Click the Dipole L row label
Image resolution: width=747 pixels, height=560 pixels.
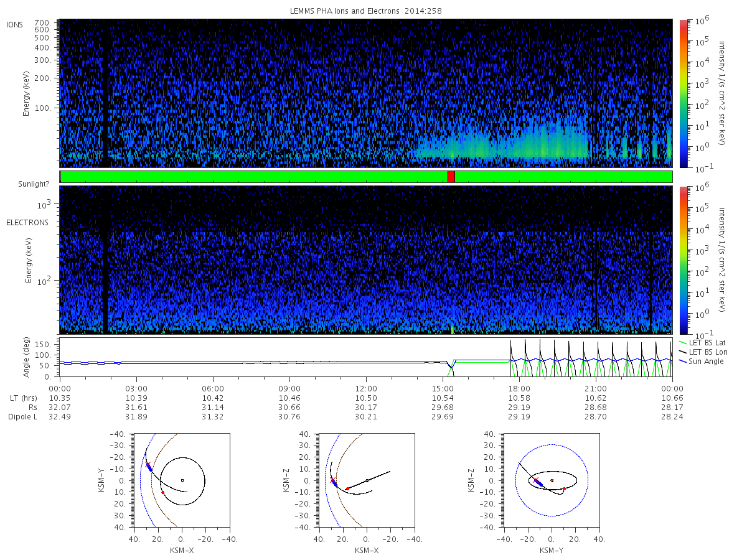22,417
